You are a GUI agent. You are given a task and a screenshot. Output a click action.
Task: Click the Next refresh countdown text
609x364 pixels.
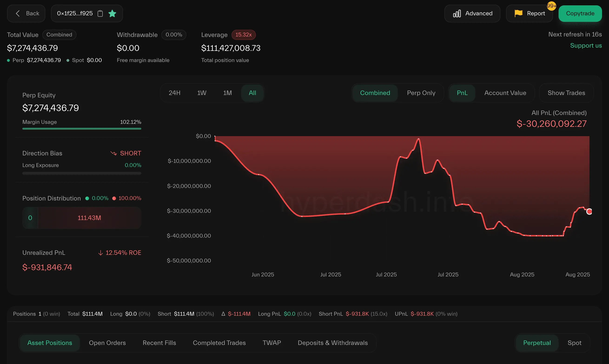575,34
